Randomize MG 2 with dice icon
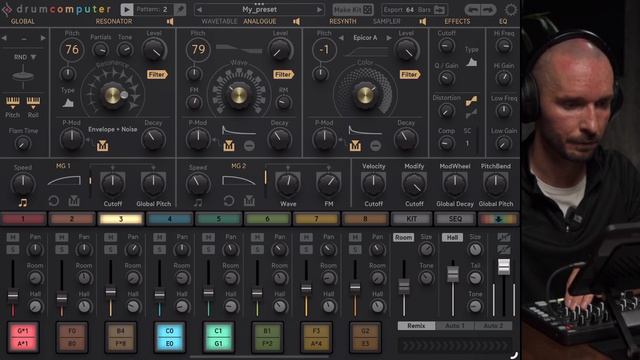This screenshot has width=640, height=360. [249, 200]
